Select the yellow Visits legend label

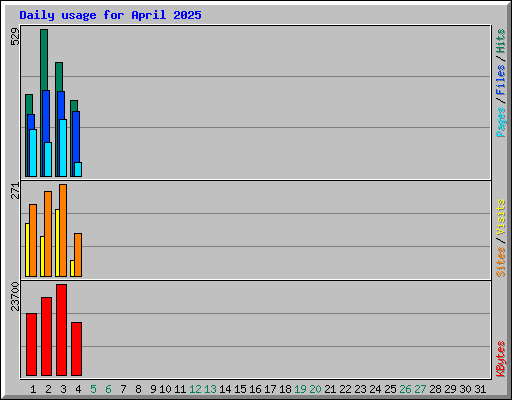click(x=500, y=217)
